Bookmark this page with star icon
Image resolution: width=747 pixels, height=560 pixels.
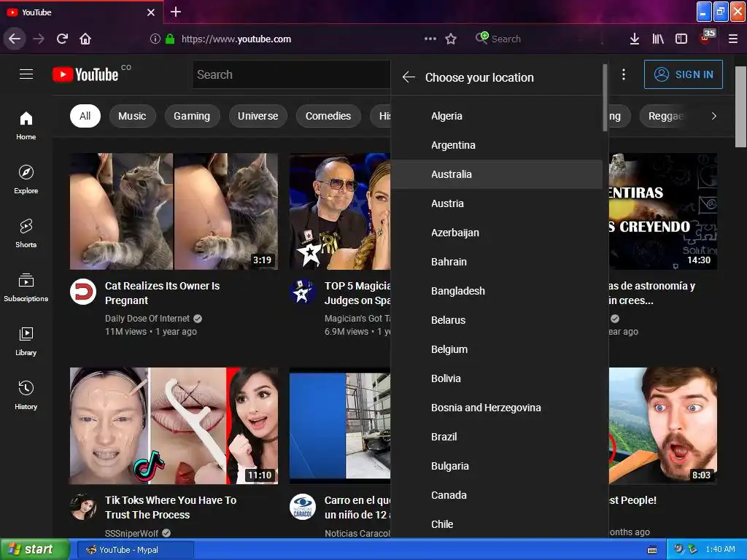[451, 39]
